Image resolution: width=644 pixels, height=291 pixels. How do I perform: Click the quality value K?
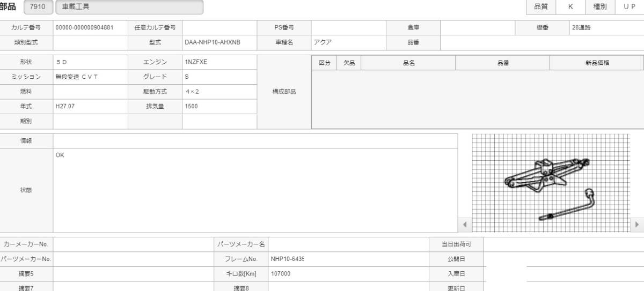pos(570,7)
